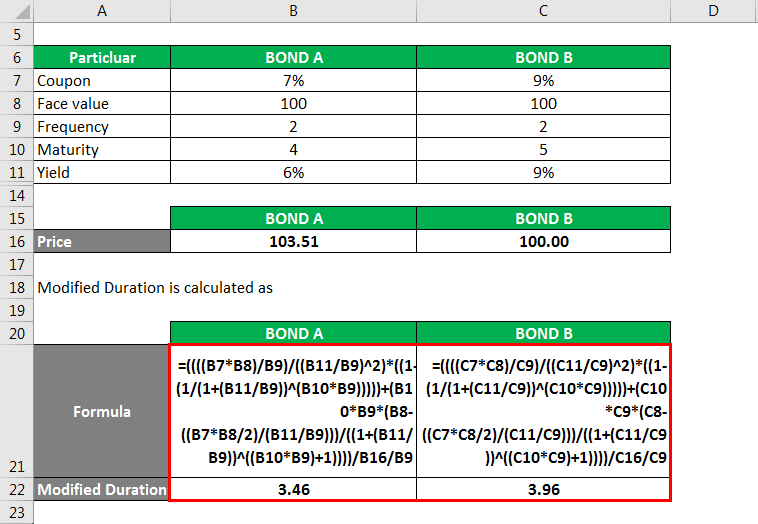Select Bond B coupon 9% cell
Image resolution: width=758 pixels, height=524 pixels.
pos(543,80)
